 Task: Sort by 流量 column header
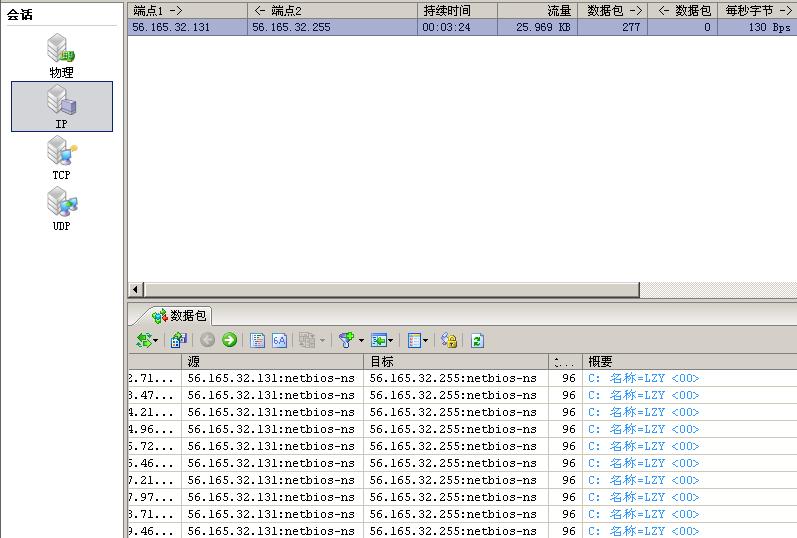point(537,11)
